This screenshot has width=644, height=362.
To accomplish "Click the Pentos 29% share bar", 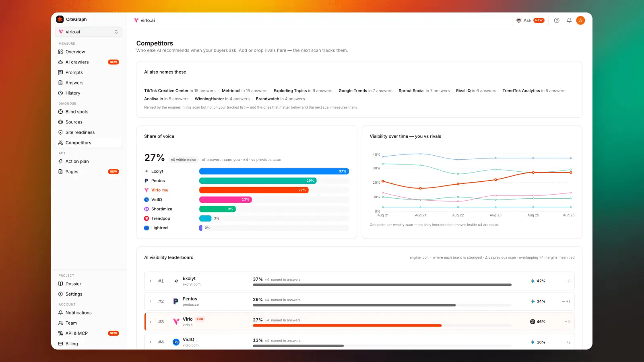I will (258, 181).
